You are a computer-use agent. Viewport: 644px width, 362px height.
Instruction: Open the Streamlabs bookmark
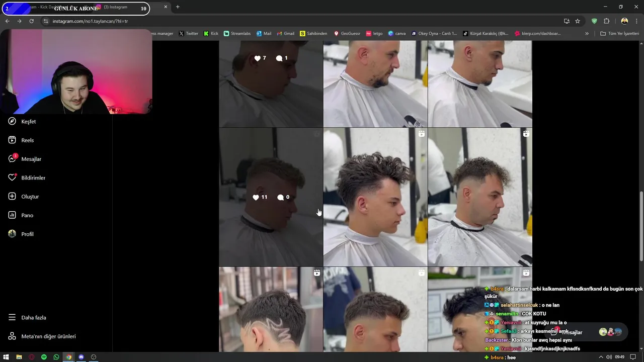click(237, 34)
